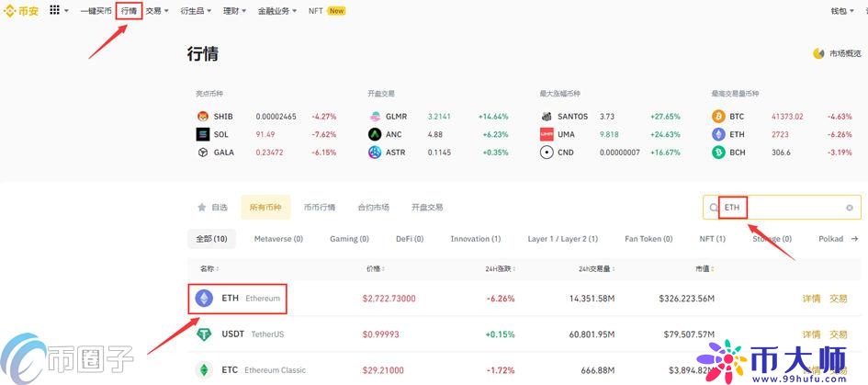Image resolution: width=868 pixels, height=385 pixels.
Task: Switch to the 合约市场 tab
Action: click(x=373, y=207)
